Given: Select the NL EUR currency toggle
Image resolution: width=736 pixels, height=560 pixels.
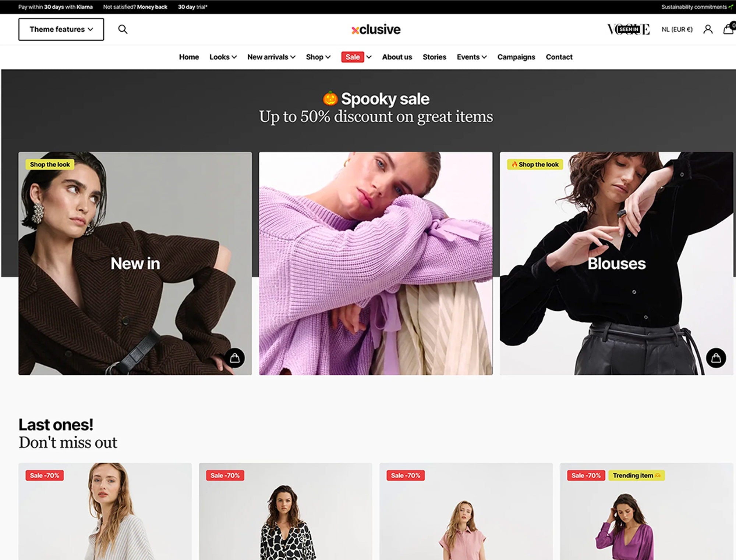Looking at the screenshot, I should click(677, 29).
